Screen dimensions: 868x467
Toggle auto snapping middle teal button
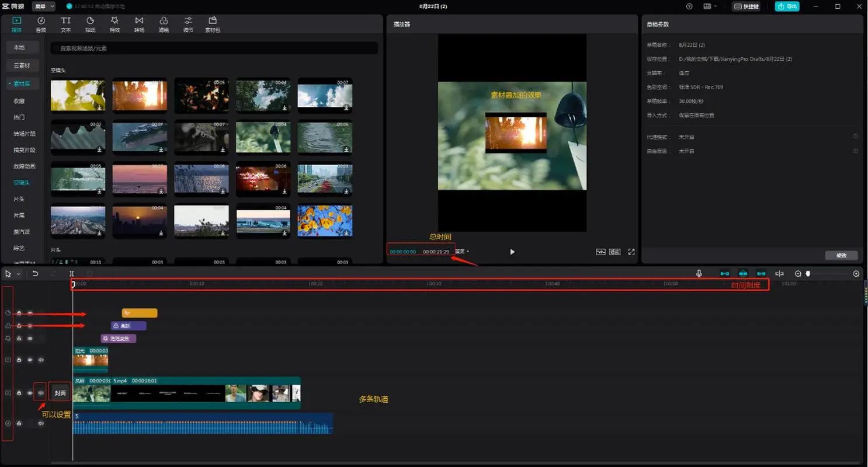(743, 273)
